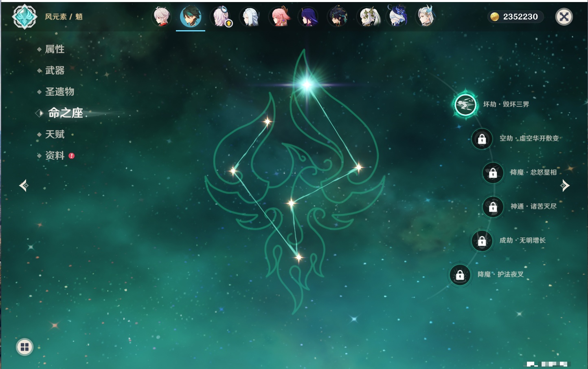Click the 风元素 / 魈 title text
588x369 pixels.
tap(64, 17)
